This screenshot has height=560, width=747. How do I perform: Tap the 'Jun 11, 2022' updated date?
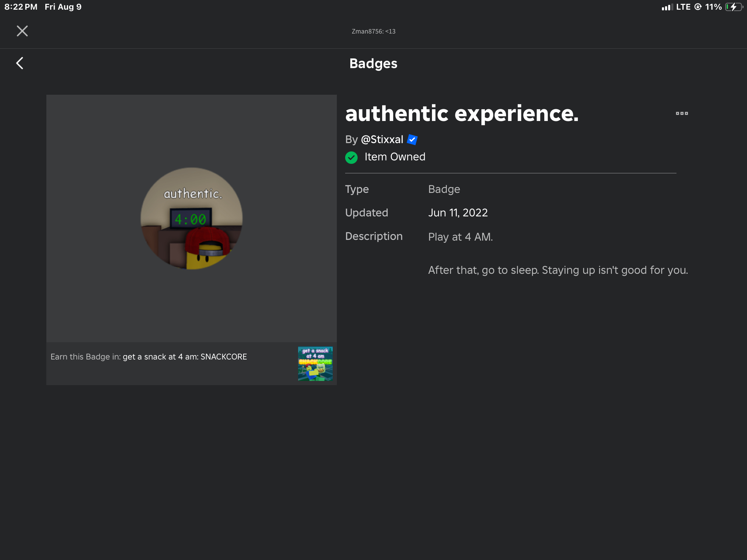(x=458, y=213)
